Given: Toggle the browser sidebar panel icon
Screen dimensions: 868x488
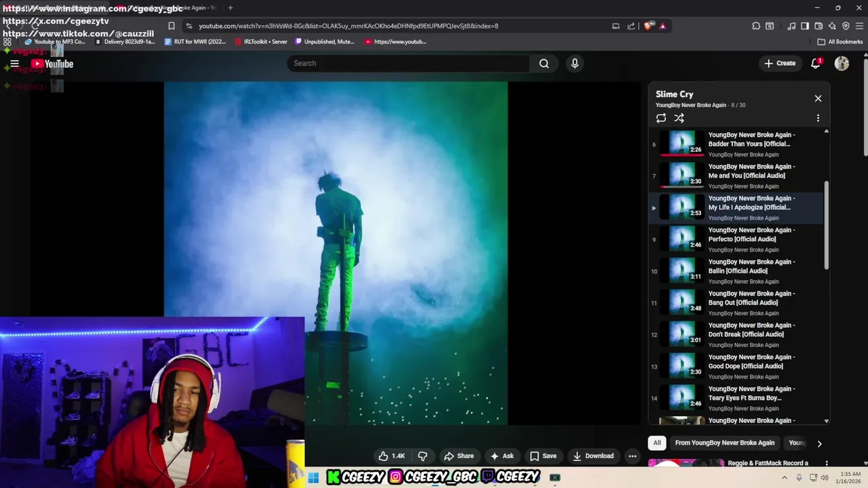Looking at the screenshot, I should point(805,26).
